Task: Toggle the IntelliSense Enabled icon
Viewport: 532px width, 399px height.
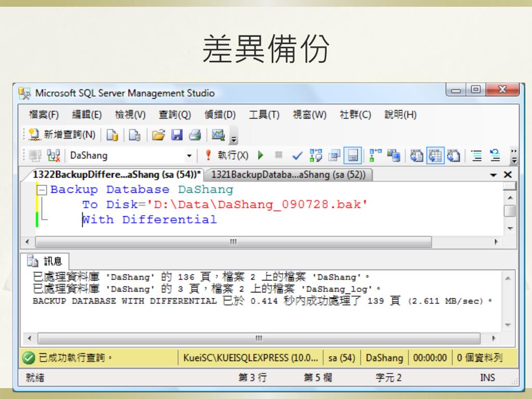Action: pos(353,156)
